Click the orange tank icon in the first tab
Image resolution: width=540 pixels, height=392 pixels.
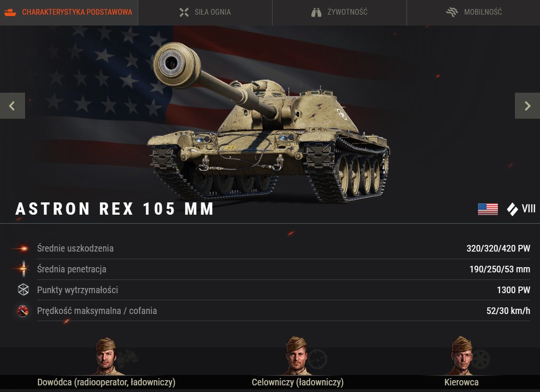click(x=10, y=13)
